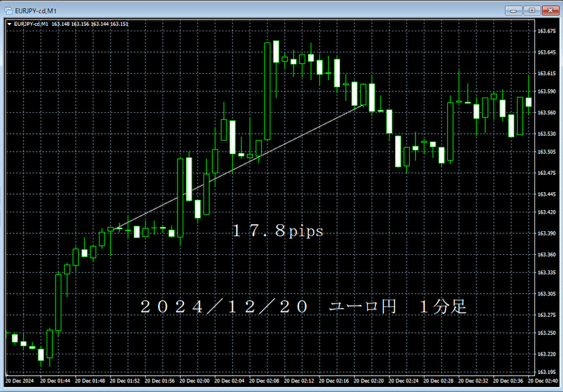This screenshot has height=392, width=563.
Task: Click the 163.335 price scale label
Action: pyautogui.click(x=546, y=272)
